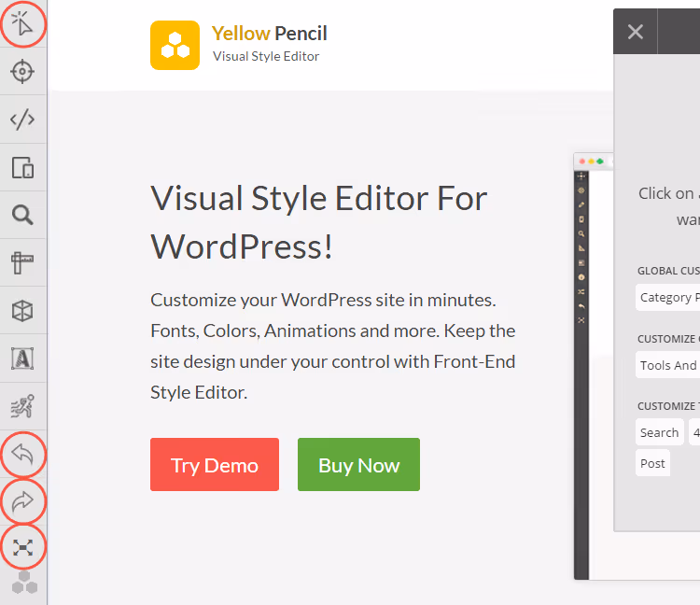Toggle fullscreen mode icon
Screen dimensions: 700x605
[x=22, y=547]
